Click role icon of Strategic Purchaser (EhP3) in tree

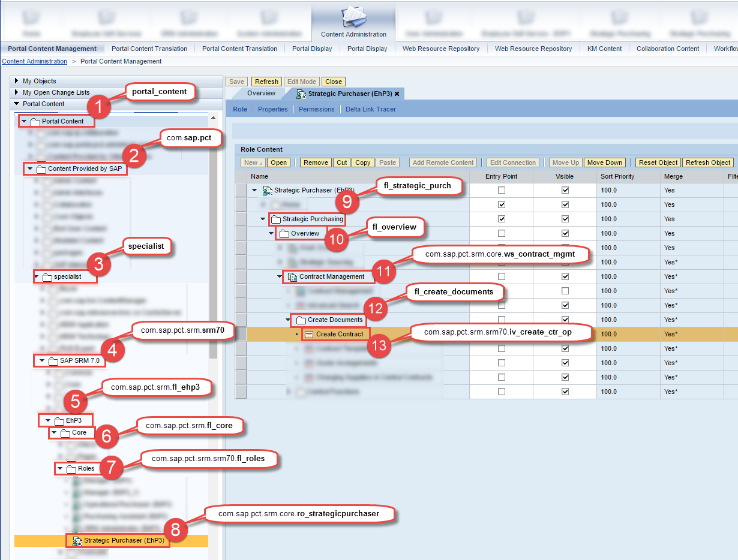pyautogui.click(x=77, y=541)
